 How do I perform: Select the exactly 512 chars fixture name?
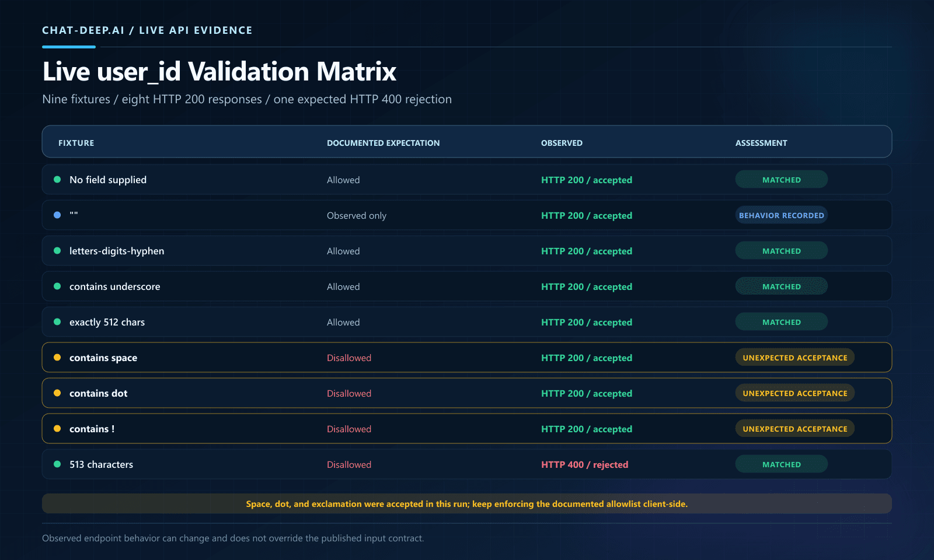pos(107,322)
